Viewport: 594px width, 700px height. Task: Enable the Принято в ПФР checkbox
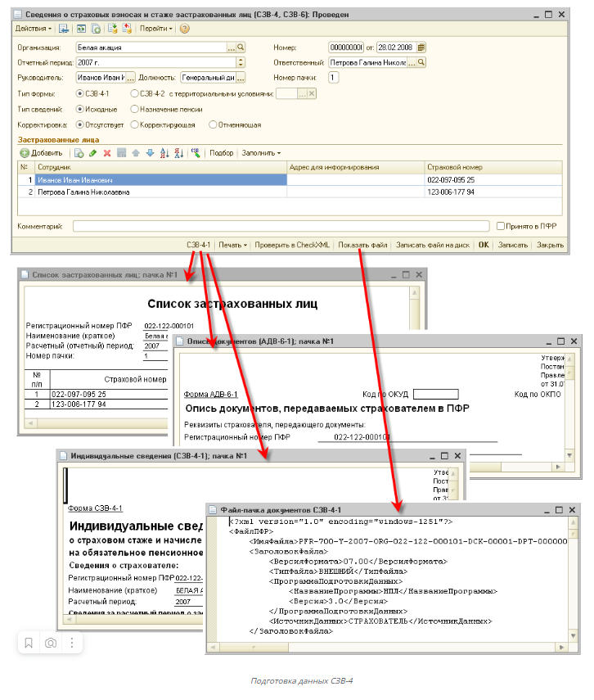(x=501, y=226)
